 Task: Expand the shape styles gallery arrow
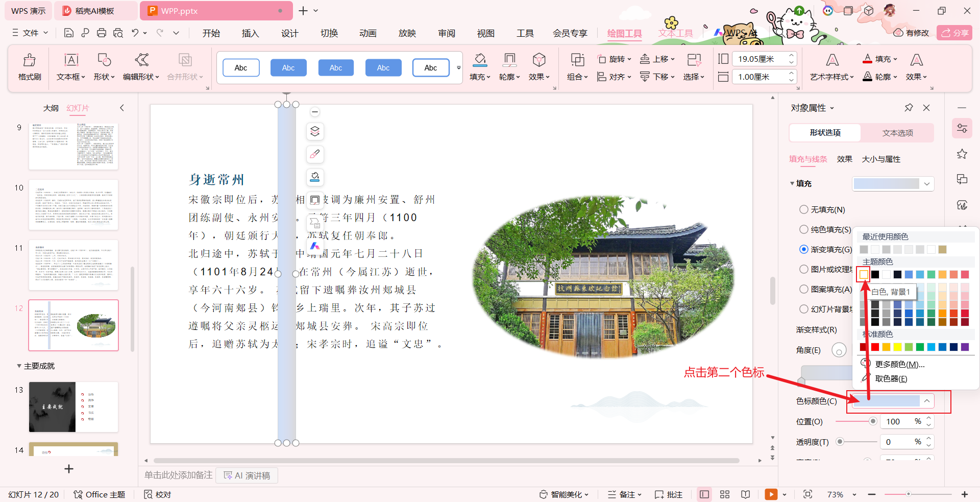click(x=458, y=67)
